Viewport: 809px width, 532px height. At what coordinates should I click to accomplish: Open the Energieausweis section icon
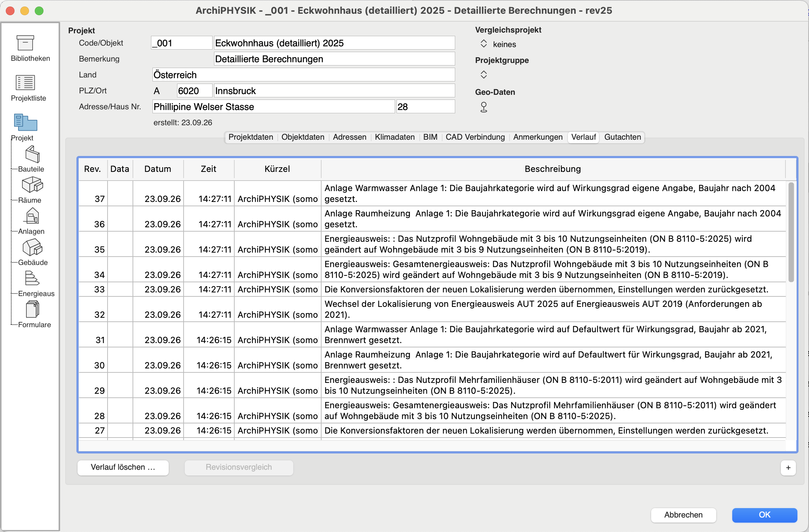click(x=32, y=278)
